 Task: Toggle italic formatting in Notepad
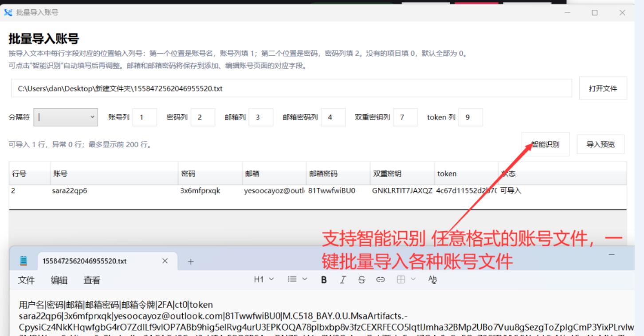pos(343,279)
